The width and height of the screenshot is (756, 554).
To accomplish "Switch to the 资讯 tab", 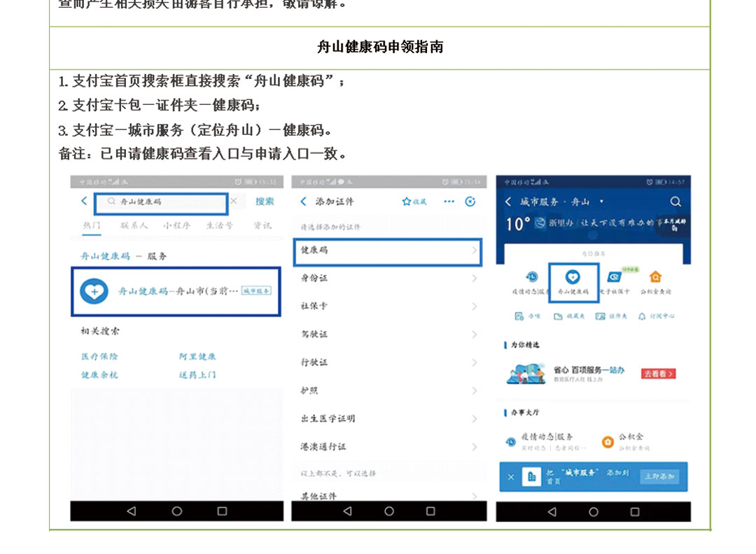I will (x=262, y=225).
